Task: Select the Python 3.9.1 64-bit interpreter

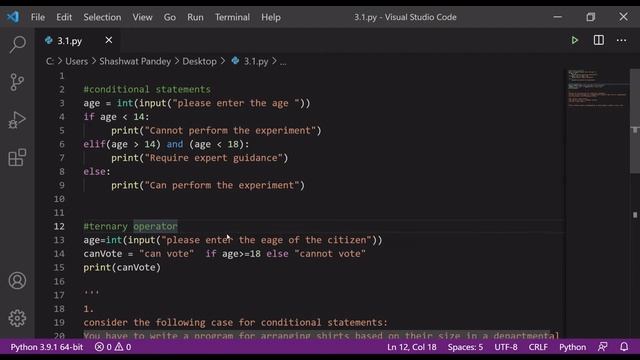Action: pyautogui.click(x=47, y=347)
